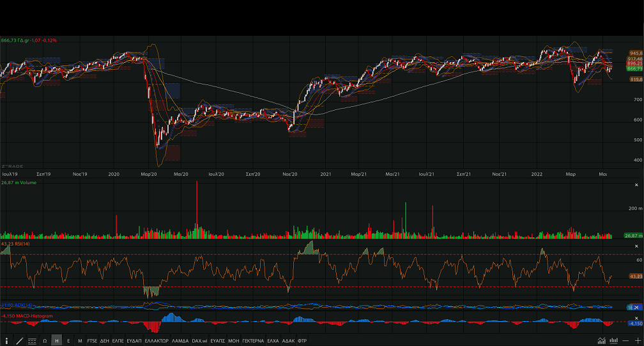This screenshot has width=644, height=346.
Task: Click the bar chart type icon
Action: [613, 341]
